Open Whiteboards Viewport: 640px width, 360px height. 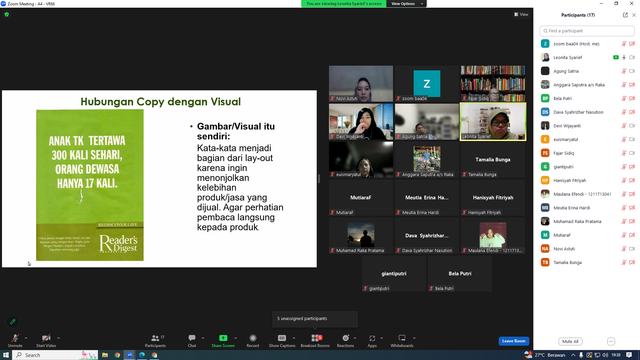(x=402, y=340)
